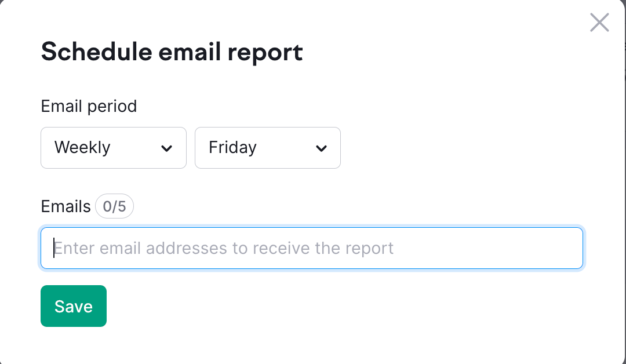Click inside the report recipients field
The width and height of the screenshot is (626, 364).
pos(312,248)
